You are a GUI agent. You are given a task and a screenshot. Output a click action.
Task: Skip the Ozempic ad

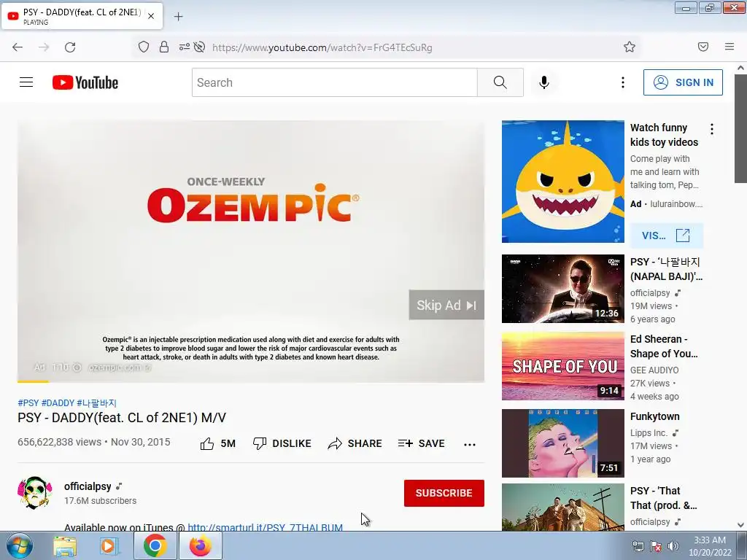446,306
